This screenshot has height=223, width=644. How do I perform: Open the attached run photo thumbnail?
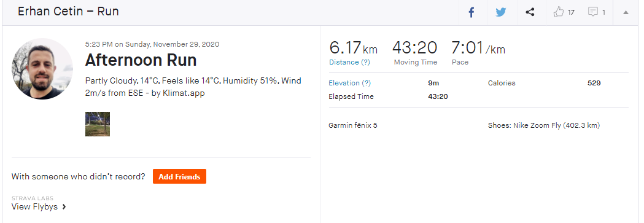pyautogui.click(x=98, y=124)
